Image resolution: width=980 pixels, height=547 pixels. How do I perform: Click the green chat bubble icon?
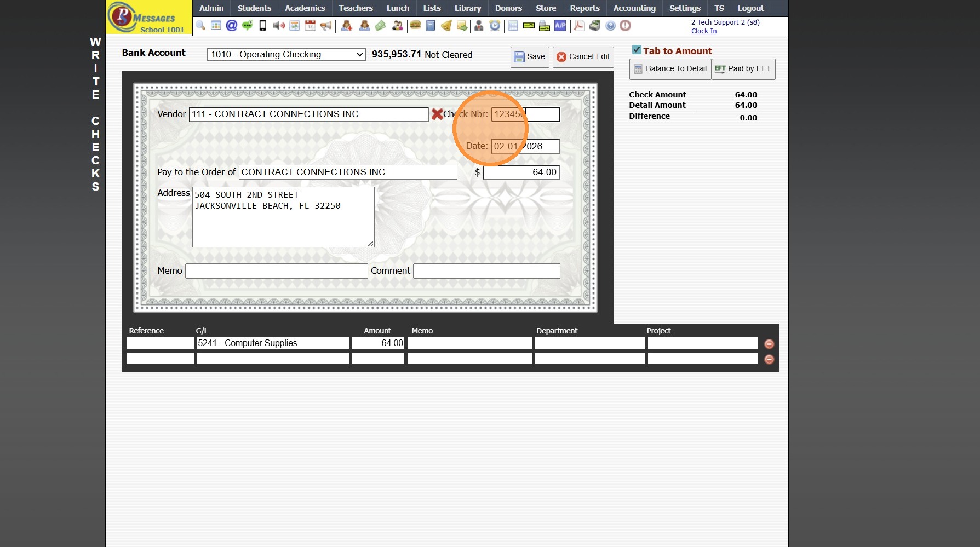(248, 25)
